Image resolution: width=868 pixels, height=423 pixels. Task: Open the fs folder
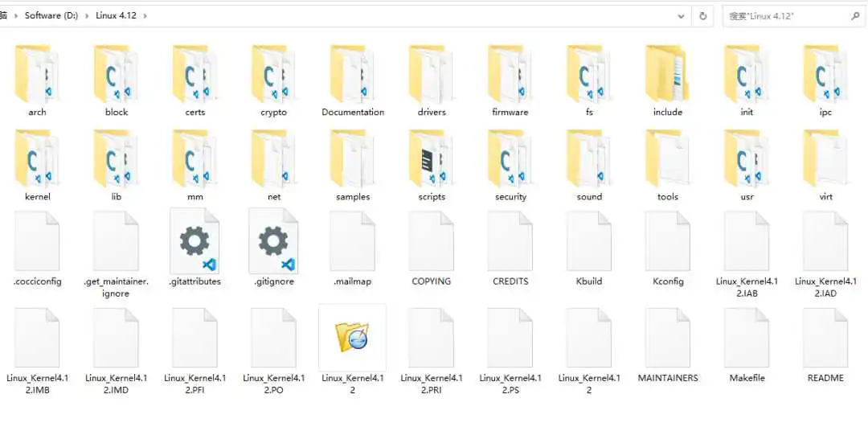pos(588,80)
